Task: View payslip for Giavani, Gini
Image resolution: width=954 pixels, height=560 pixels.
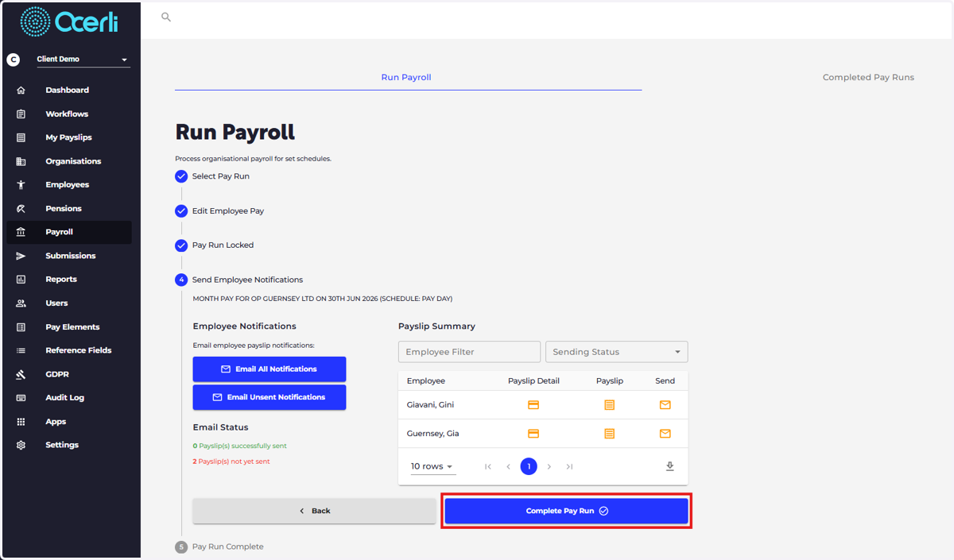Action: pyautogui.click(x=610, y=405)
